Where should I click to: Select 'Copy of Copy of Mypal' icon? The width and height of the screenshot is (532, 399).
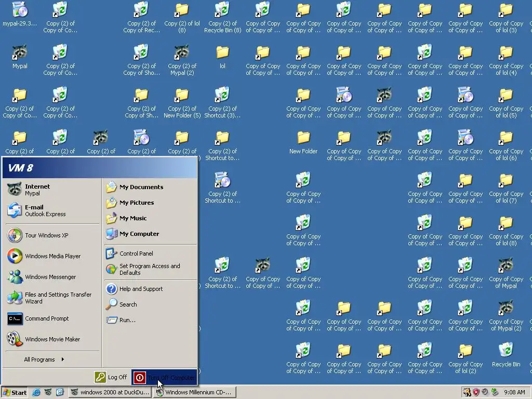[x=506, y=273]
